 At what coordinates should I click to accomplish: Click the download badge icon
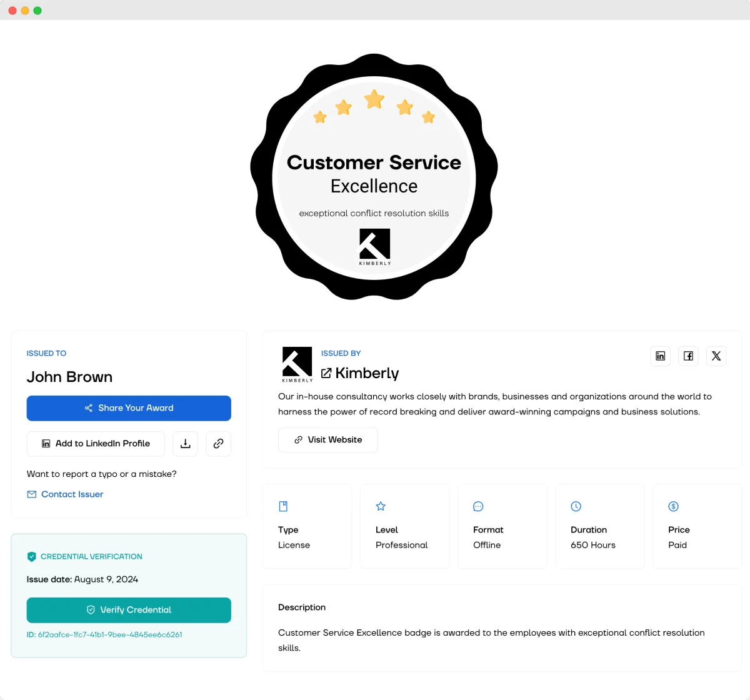point(185,444)
